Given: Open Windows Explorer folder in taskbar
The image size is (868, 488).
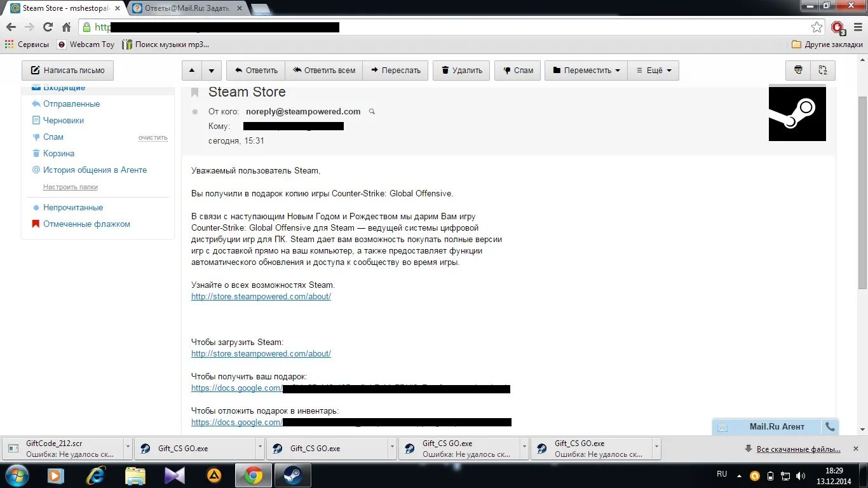Looking at the screenshot, I should click(x=135, y=475).
